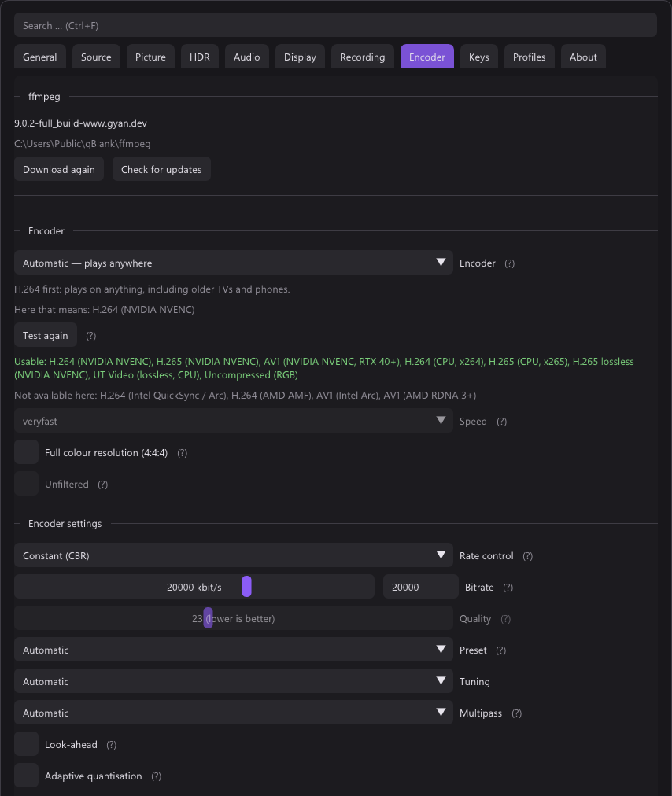Toggle the Unfiltered checkbox
Viewport: 672px width, 796px height.
(x=27, y=484)
